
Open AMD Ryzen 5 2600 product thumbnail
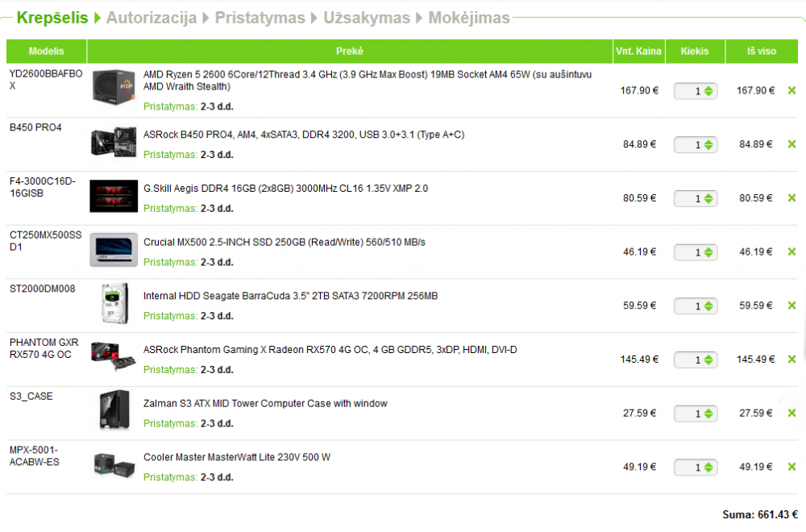[x=114, y=87]
